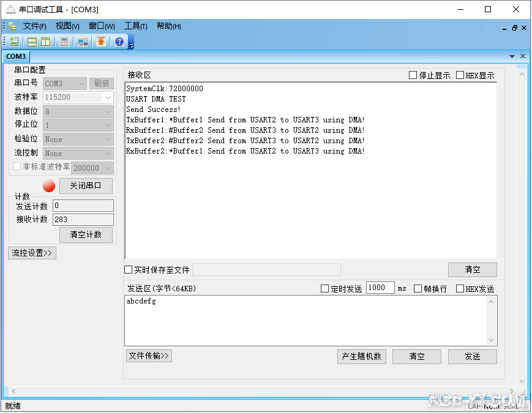Click the save file path field
Image resolution: width=532 pixels, height=413 pixels.
click(x=267, y=270)
